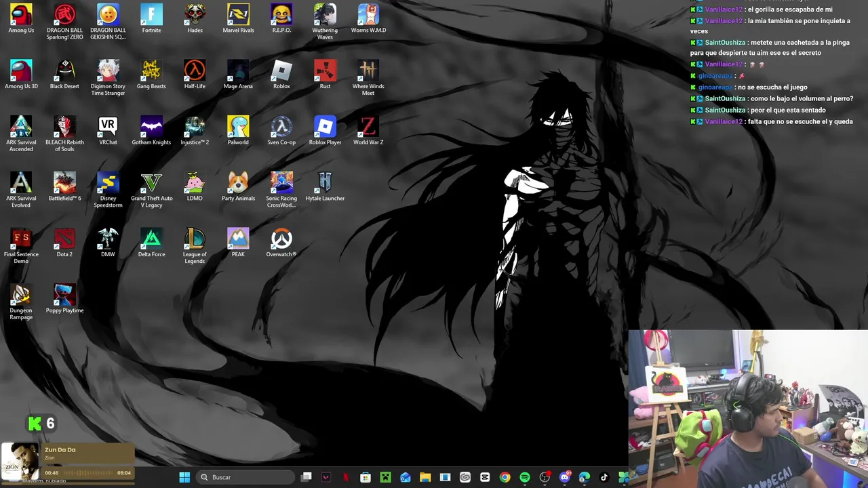Open ARK Survival Ascended shortcut
Image resolution: width=868 pixels, height=488 pixels.
(x=21, y=134)
